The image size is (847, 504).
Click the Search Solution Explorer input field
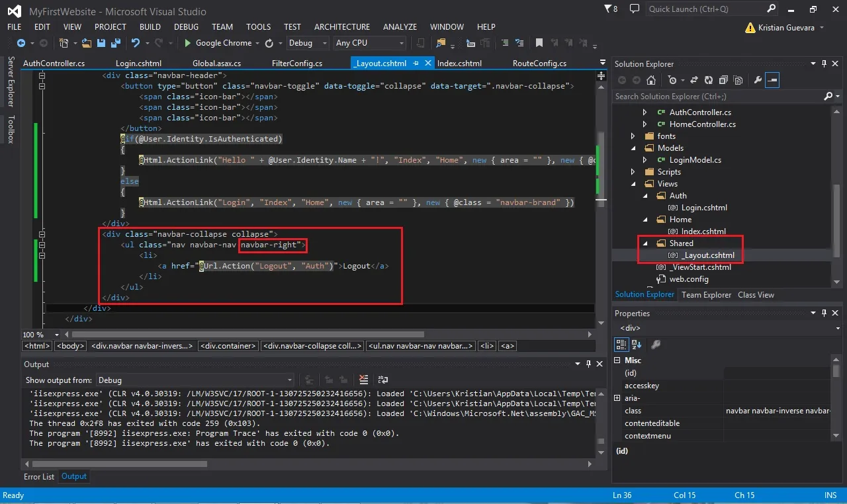[x=717, y=97]
